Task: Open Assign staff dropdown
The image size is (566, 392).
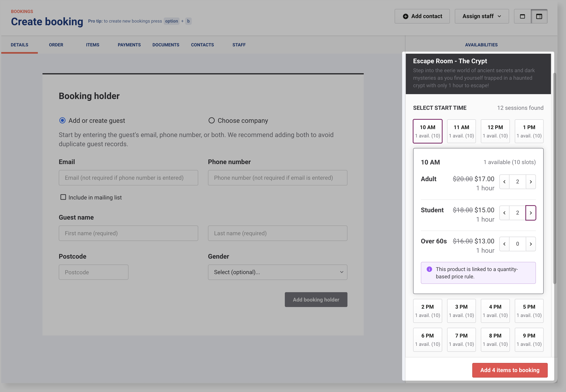Action: point(482,16)
